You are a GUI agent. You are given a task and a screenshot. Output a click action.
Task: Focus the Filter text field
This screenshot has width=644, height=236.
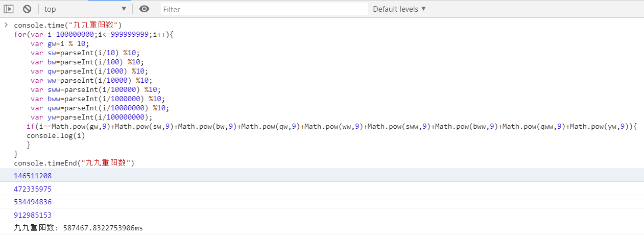[264, 9]
